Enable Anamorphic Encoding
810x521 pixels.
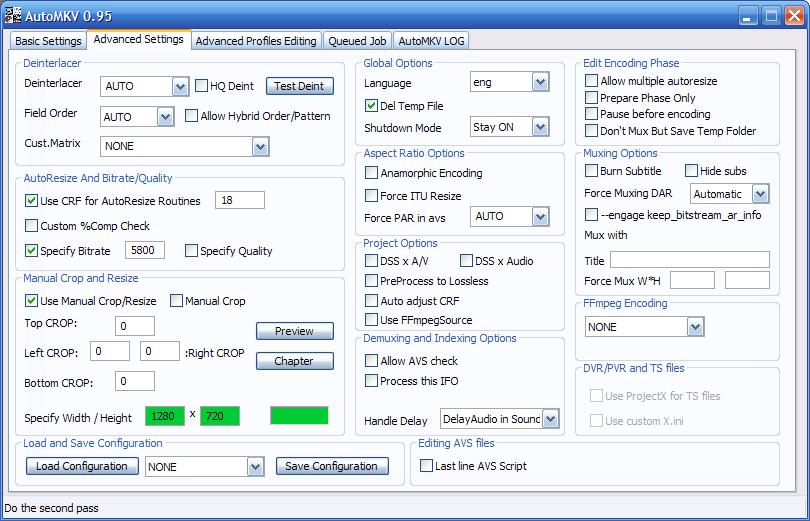tap(371, 172)
